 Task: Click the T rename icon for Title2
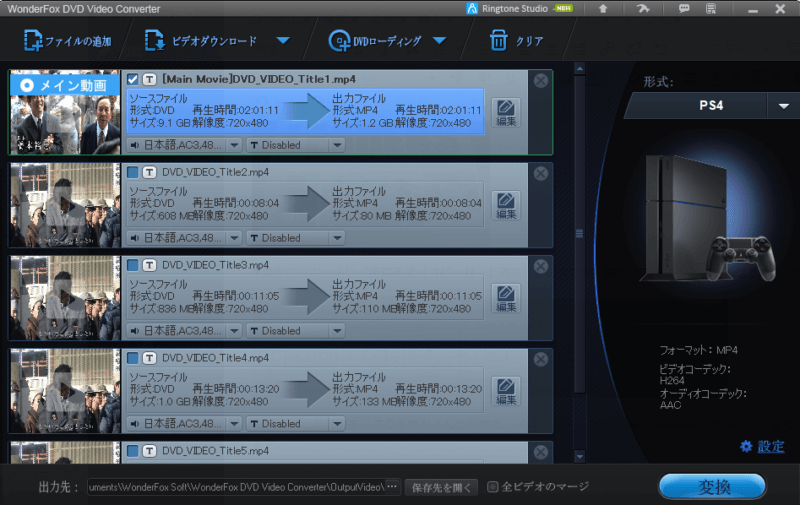(x=149, y=172)
